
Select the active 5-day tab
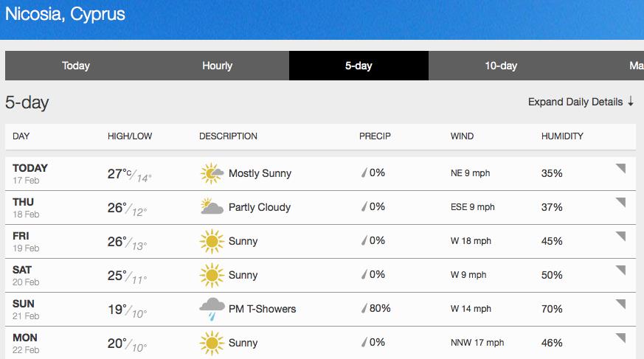tap(359, 66)
